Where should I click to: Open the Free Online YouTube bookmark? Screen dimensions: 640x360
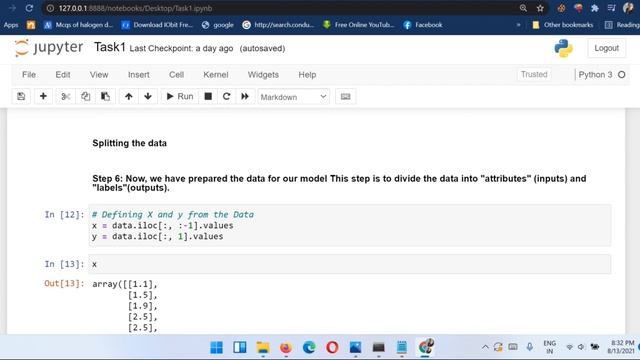click(358, 25)
